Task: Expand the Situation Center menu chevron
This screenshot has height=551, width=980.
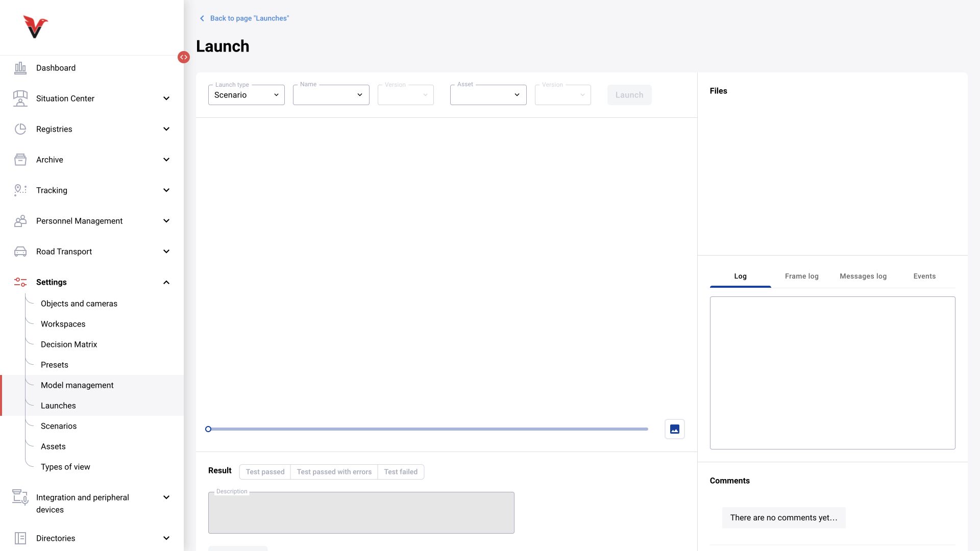Action: 166,98
